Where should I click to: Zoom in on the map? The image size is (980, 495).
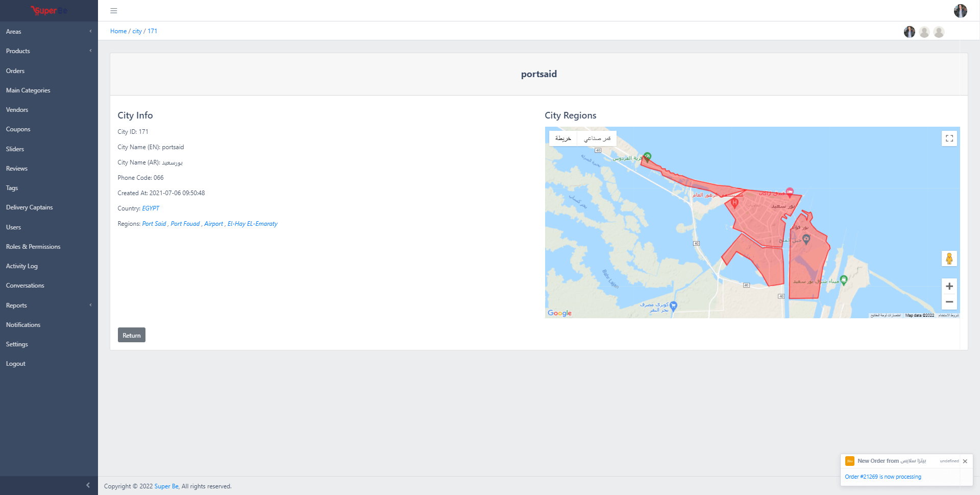point(949,286)
